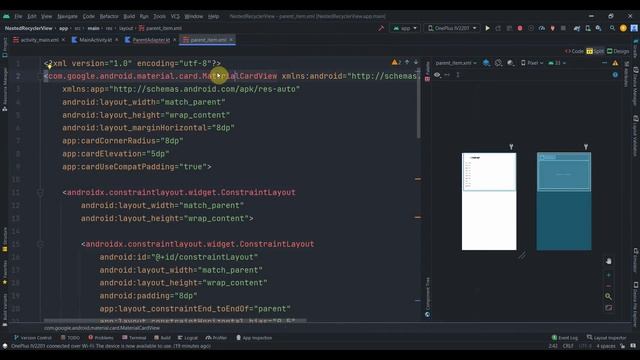Go to previous highlighted error arrow
The width and height of the screenshot is (640, 360).
(x=407, y=62)
